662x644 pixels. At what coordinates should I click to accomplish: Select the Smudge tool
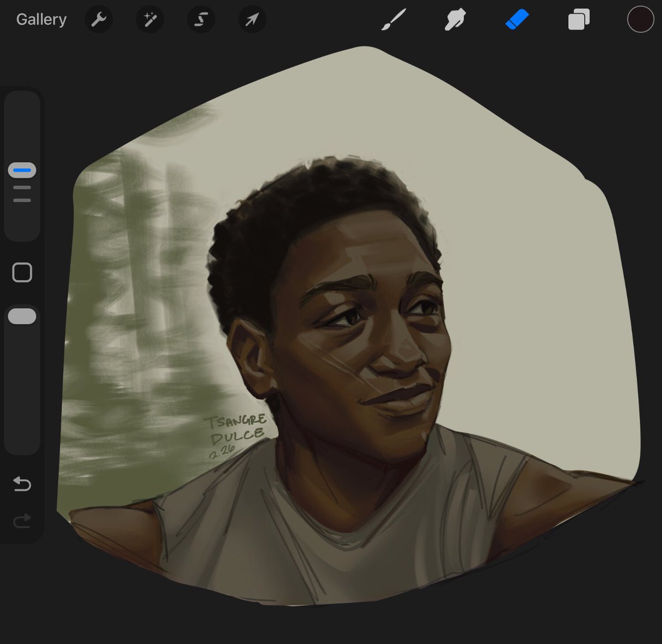[455, 20]
